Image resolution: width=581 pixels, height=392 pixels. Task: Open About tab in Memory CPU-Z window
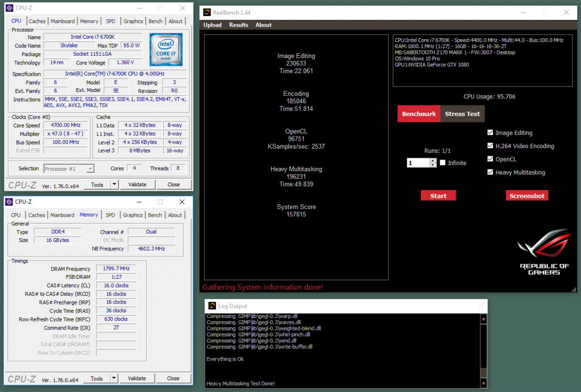(x=175, y=215)
